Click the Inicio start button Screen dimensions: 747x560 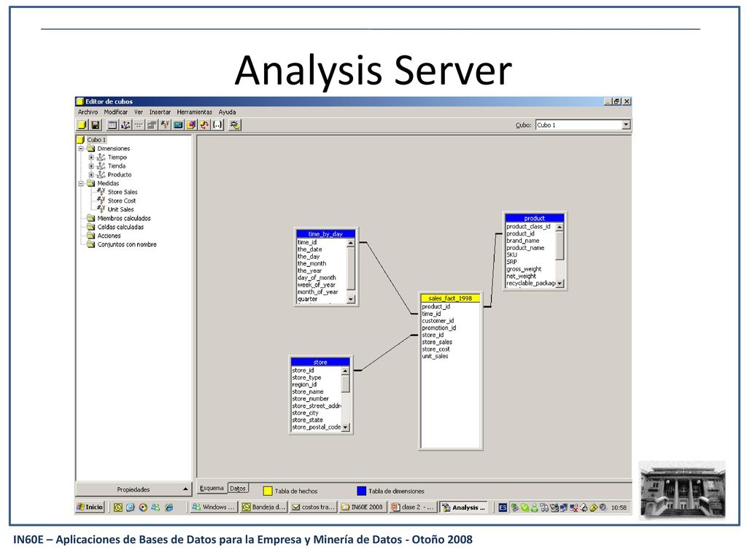[x=90, y=507]
